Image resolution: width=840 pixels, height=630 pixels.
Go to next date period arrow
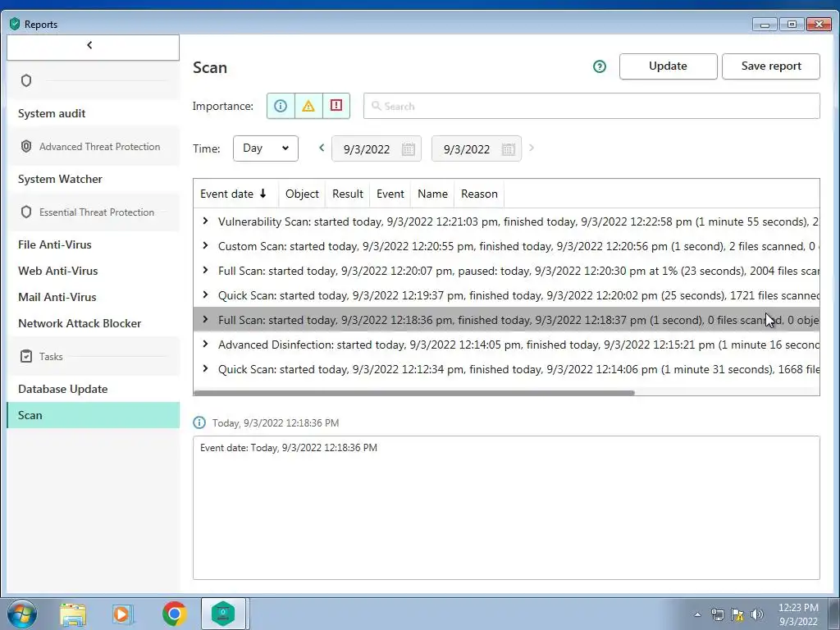pyautogui.click(x=531, y=148)
